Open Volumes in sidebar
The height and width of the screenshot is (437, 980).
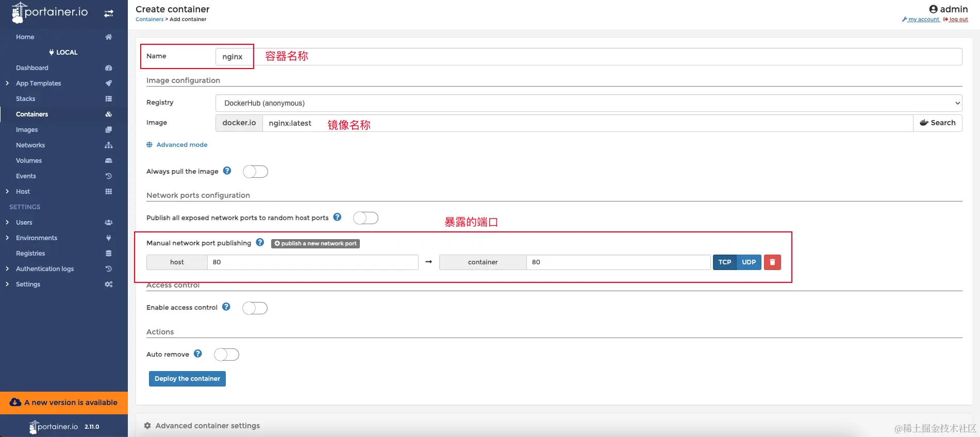(29, 160)
